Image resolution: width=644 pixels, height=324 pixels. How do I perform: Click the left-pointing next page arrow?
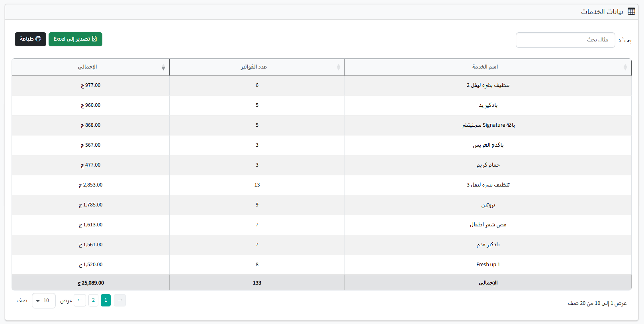(80, 300)
